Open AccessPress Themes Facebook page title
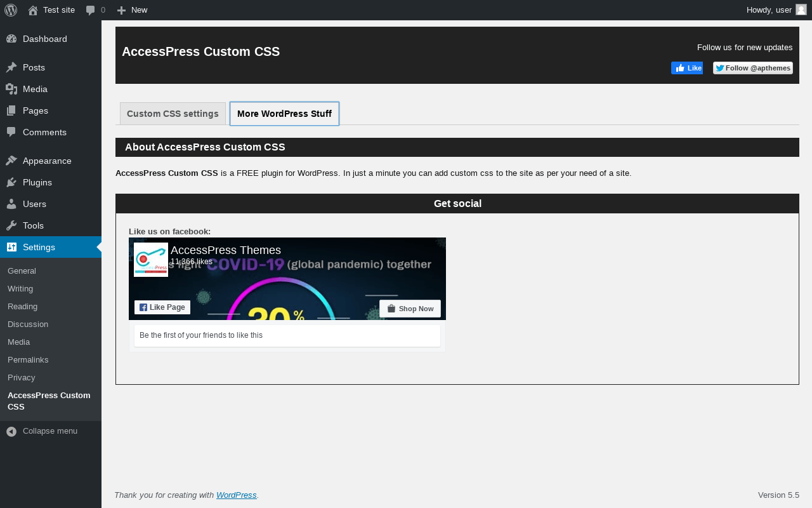The height and width of the screenshot is (508, 812). click(226, 250)
